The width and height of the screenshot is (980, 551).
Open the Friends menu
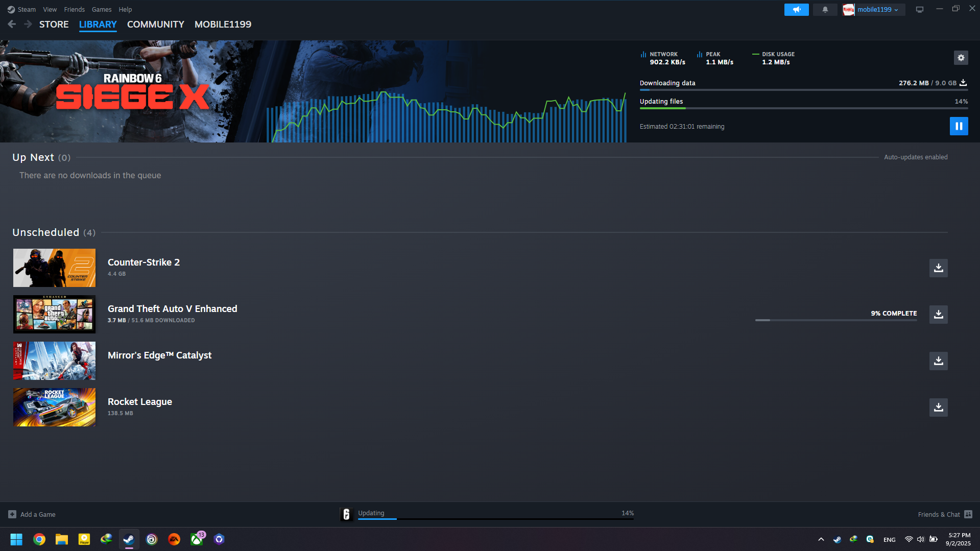click(x=74, y=10)
